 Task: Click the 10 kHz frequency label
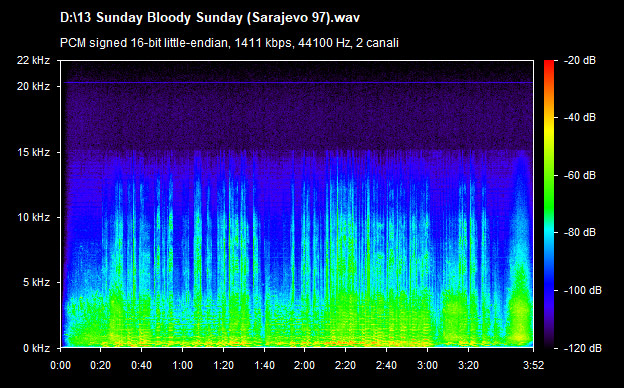[33, 217]
